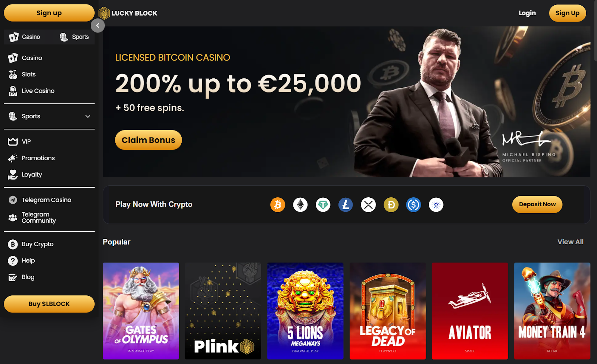Switch to the Sports tab in sidebar
This screenshot has height=364, width=597.
coord(74,37)
